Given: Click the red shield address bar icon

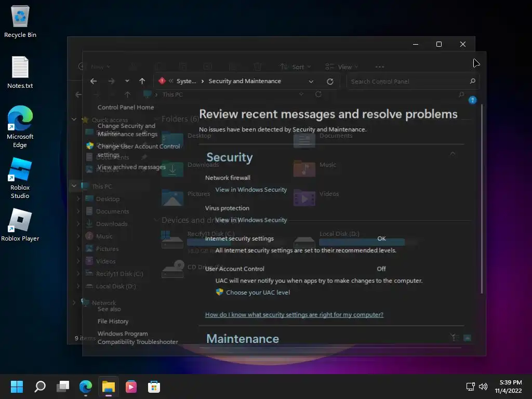Looking at the screenshot, I should click(x=162, y=81).
